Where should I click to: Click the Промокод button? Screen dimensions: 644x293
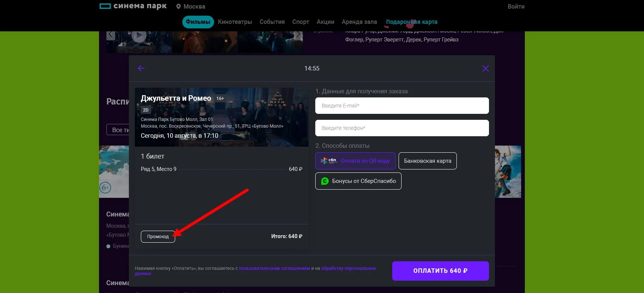coord(158,237)
